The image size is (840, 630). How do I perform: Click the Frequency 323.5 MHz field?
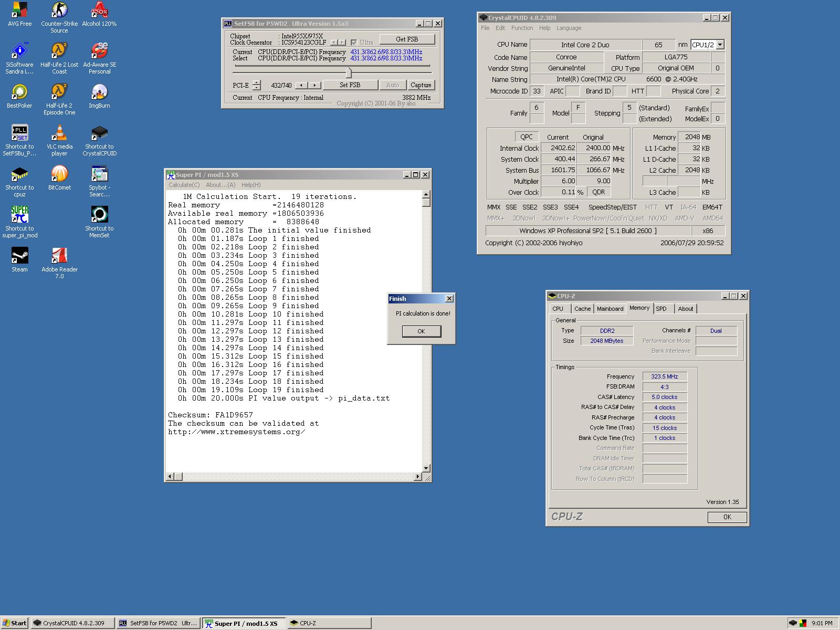click(x=665, y=376)
